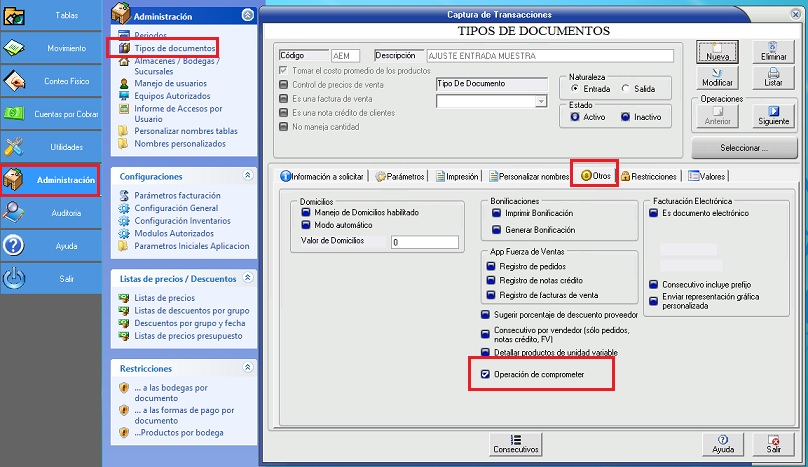Go to Siguiente record arrow
This screenshot has height=467, width=808.
pos(773,116)
